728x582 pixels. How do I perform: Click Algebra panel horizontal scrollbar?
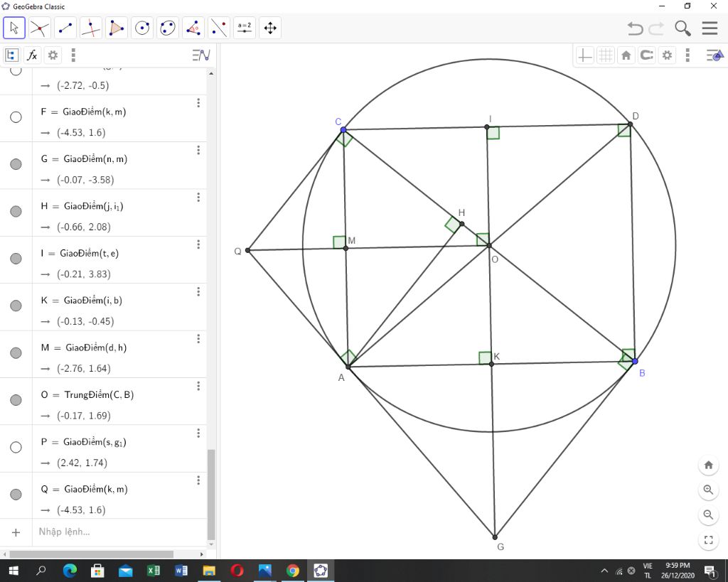pos(92,554)
